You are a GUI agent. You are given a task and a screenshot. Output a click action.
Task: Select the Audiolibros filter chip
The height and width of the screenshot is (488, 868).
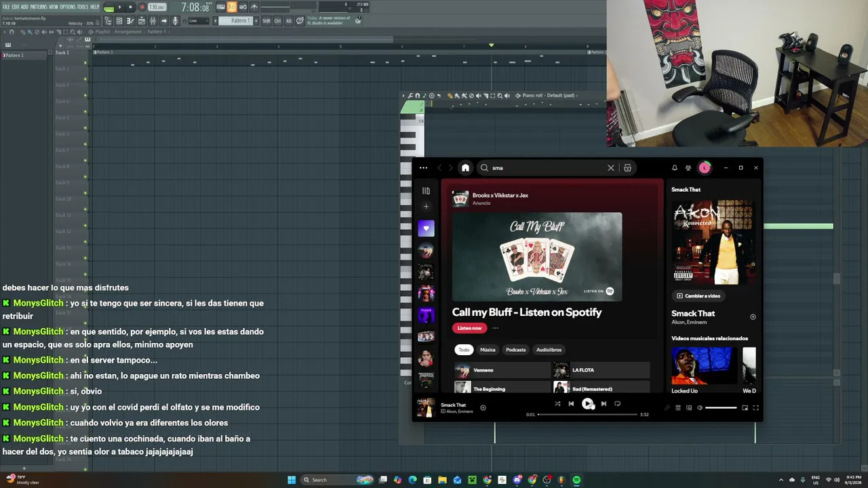pyautogui.click(x=549, y=350)
